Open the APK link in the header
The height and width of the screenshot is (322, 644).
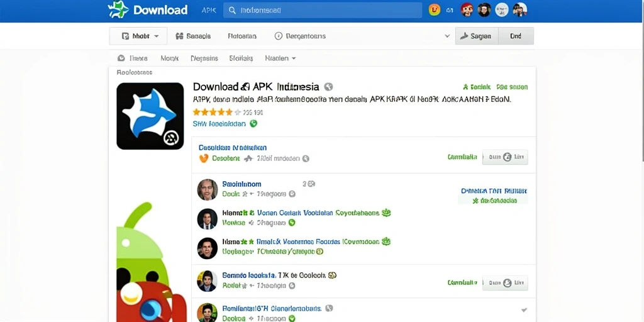[x=209, y=10]
